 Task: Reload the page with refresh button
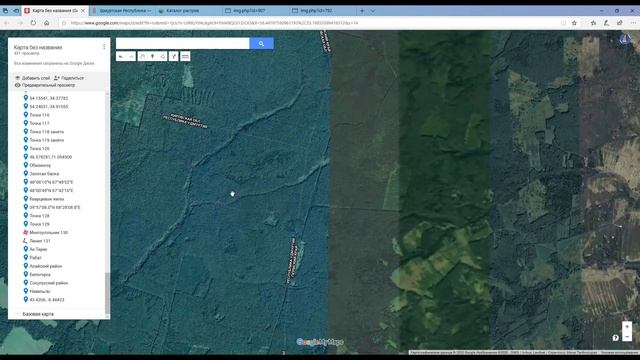pos(33,23)
